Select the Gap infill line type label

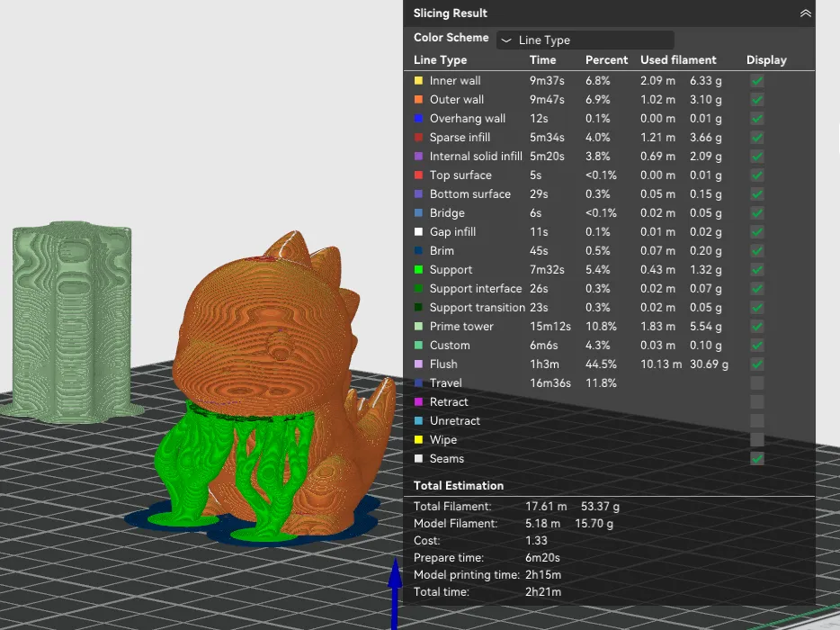coord(452,231)
